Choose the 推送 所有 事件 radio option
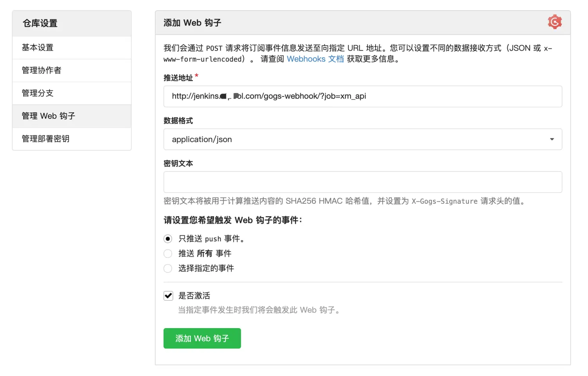 168,254
